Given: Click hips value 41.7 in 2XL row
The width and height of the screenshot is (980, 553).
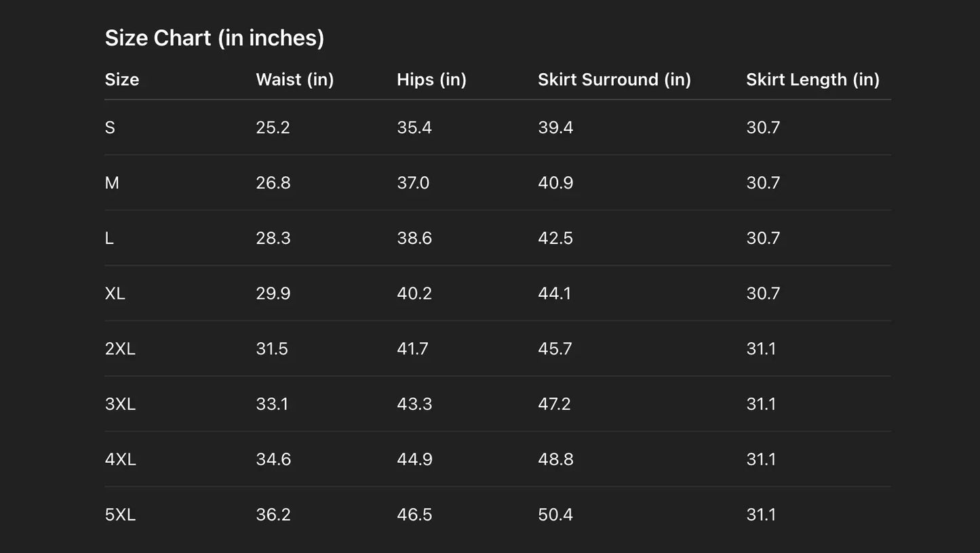Looking at the screenshot, I should point(412,349).
